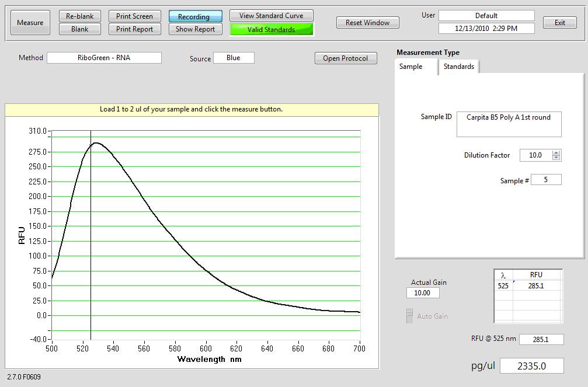Click the wavelength cell showing 525

pyautogui.click(x=503, y=287)
